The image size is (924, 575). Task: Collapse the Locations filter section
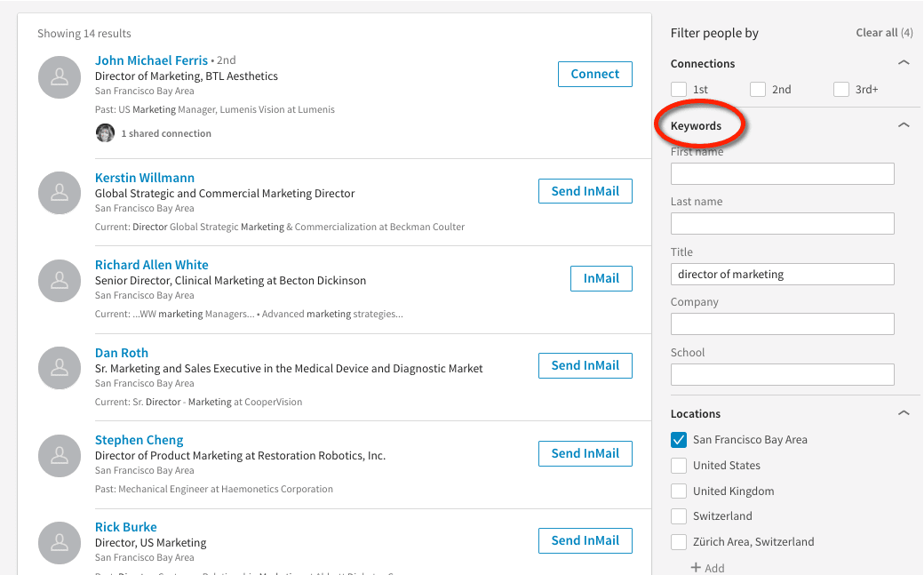pyautogui.click(x=904, y=413)
